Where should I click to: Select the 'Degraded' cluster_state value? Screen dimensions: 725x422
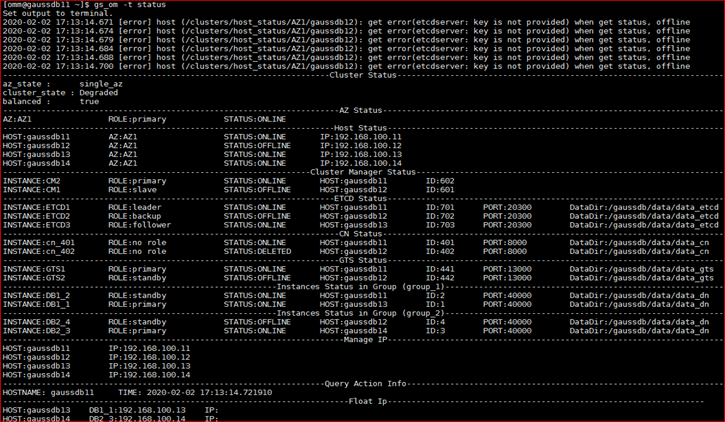tap(98, 93)
